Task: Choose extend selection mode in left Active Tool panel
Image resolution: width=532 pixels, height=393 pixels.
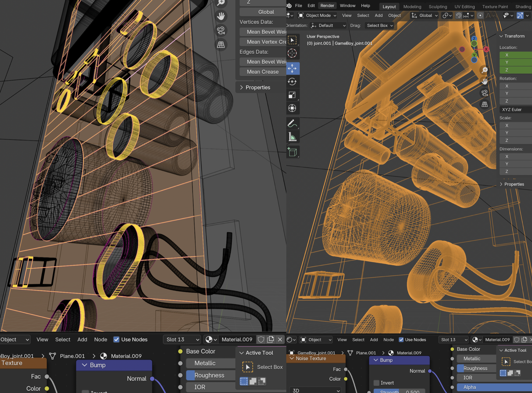Action: point(253,381)
